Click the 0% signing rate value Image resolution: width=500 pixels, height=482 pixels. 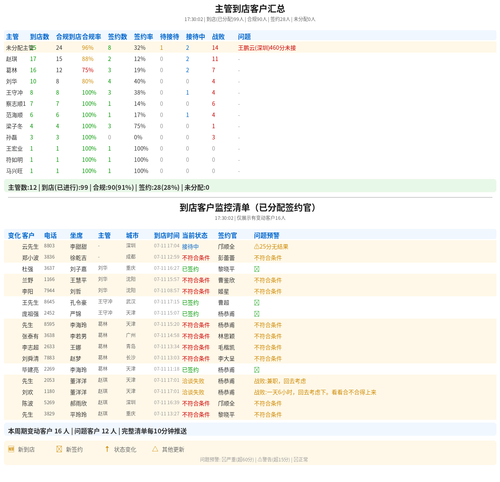(x=138, y=137)
